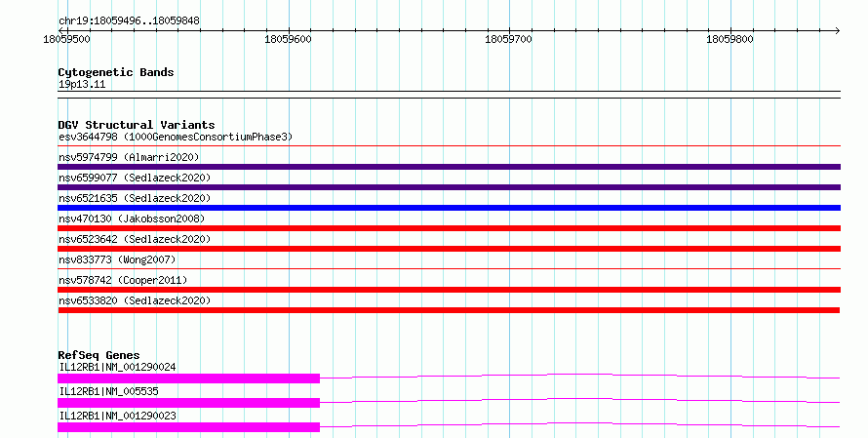Open variant nsv470130 (Jakobsson2008) label
This screenshot has height=438, width=868.
point(132,219)
